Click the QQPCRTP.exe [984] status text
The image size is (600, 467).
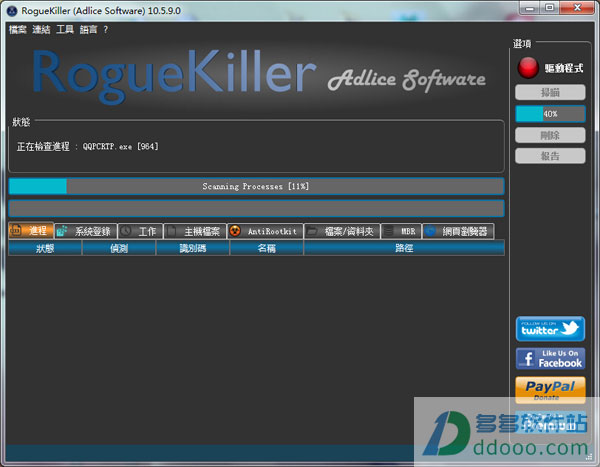[x=121, y=147]
